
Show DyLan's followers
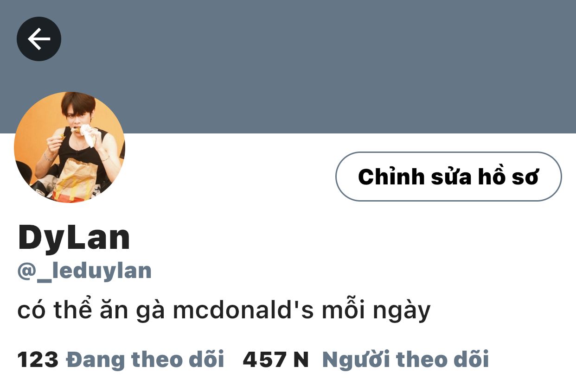pyautogui.click(x=405, y=360)
